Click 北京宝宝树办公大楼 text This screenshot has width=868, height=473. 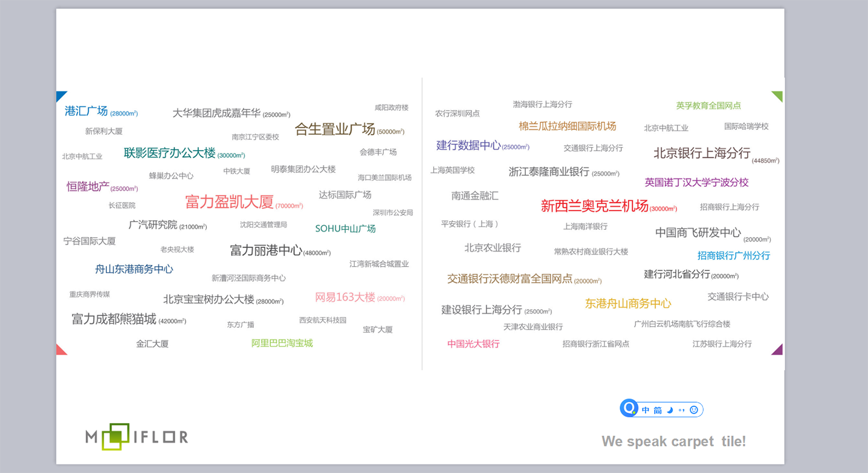pos(209,299)
